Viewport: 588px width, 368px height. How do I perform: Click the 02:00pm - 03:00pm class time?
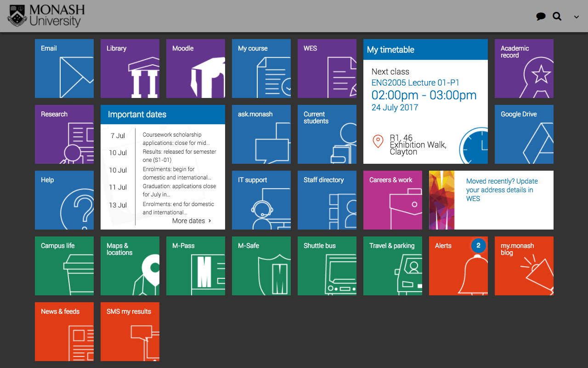(424, 95)
